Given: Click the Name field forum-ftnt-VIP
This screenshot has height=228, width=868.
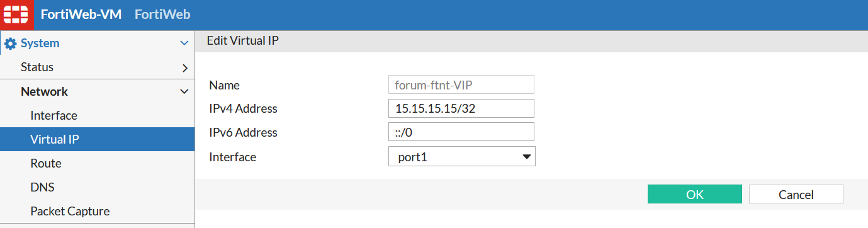Looking at the screenshot, I should pyautogui.click(x=461, y=85).
